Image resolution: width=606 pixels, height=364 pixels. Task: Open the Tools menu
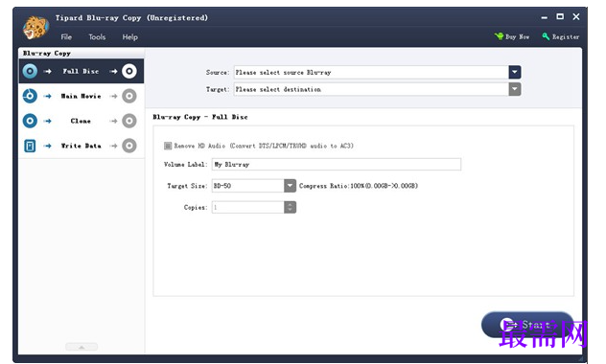[x=97, y=37]
